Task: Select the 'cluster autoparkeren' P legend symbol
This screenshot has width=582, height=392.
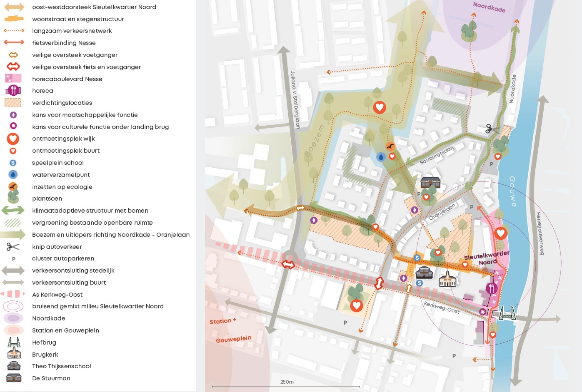Action: (14, 259)
